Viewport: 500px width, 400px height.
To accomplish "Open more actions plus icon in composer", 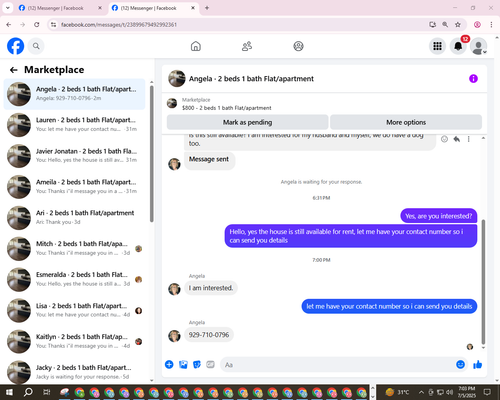I will point(169,364).
